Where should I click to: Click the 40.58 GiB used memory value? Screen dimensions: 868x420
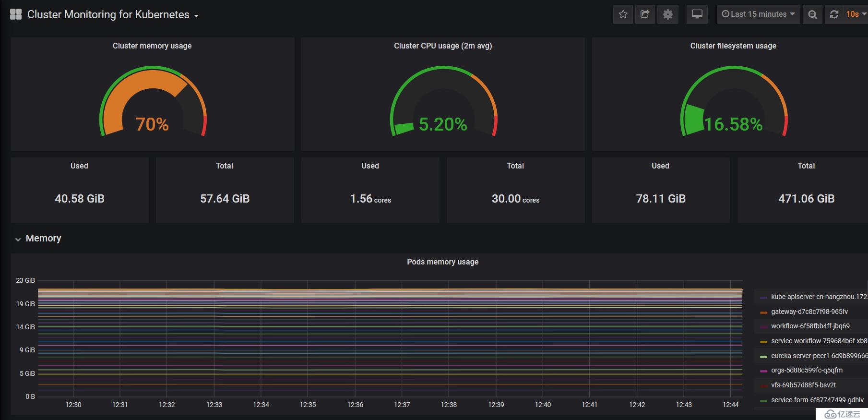click(x=80, y=199)
